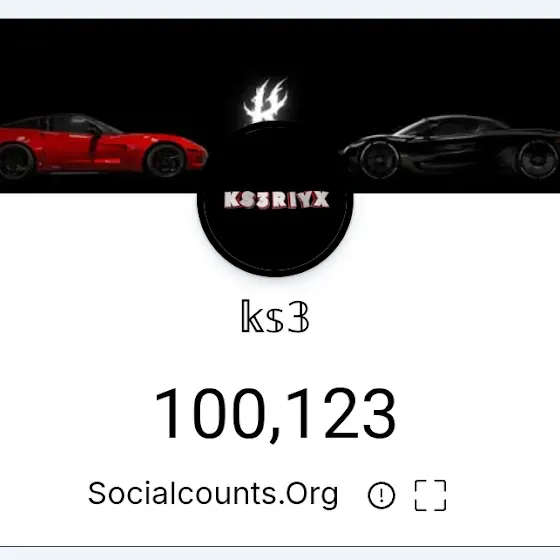The image size is (560, 560).
Task: Click the white flame logo in banner
Action: coord(266,100)
